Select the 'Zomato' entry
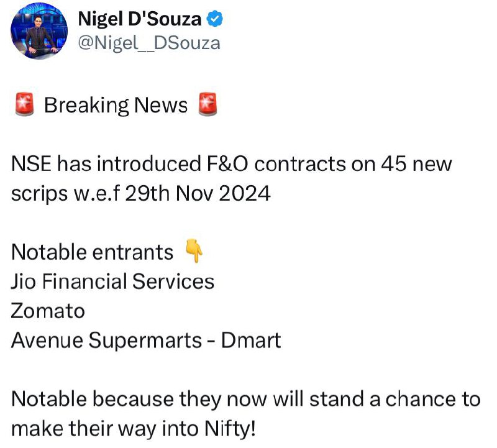This screenshot has width=497, height=448. pos(48,311)
